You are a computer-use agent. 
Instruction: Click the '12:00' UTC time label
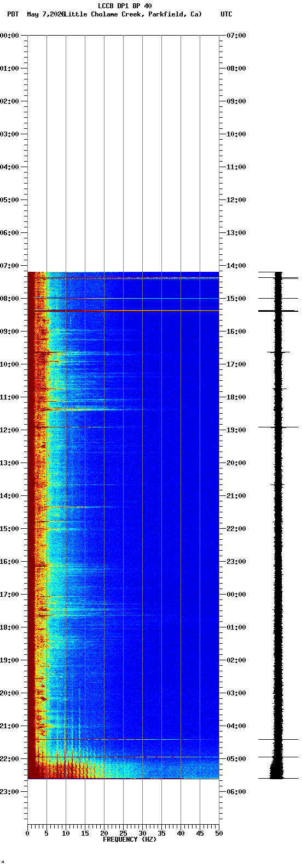236,200
